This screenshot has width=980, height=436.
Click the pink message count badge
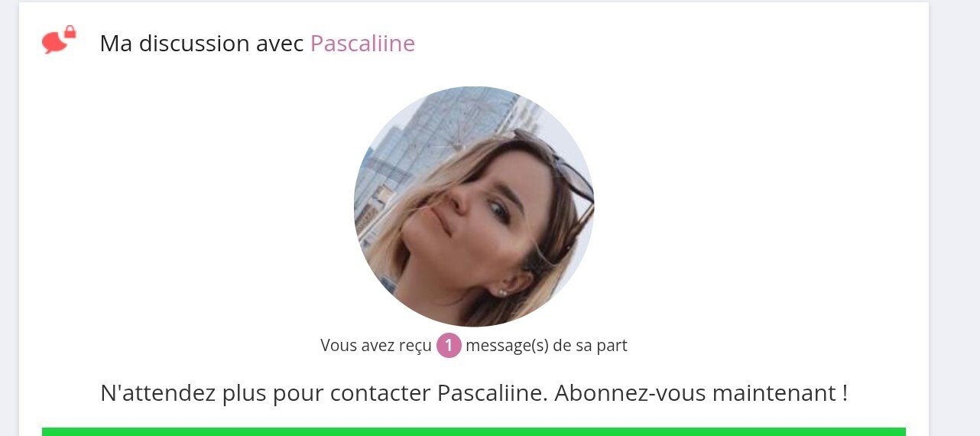click(x=449, y=346)
